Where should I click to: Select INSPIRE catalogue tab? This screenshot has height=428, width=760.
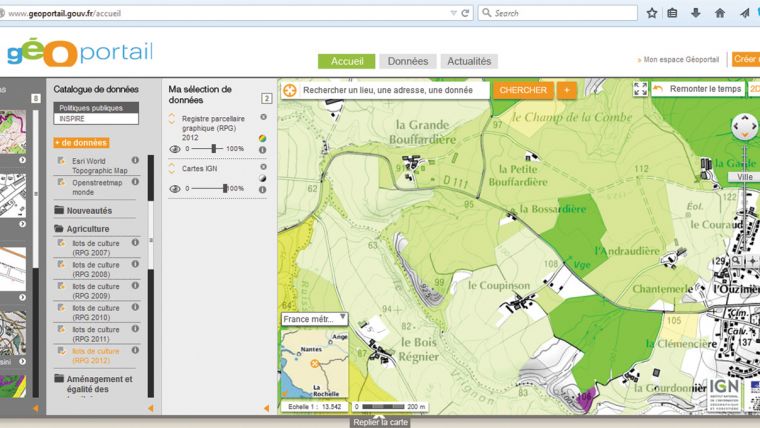pyautogui.click(x=96, y=119)
